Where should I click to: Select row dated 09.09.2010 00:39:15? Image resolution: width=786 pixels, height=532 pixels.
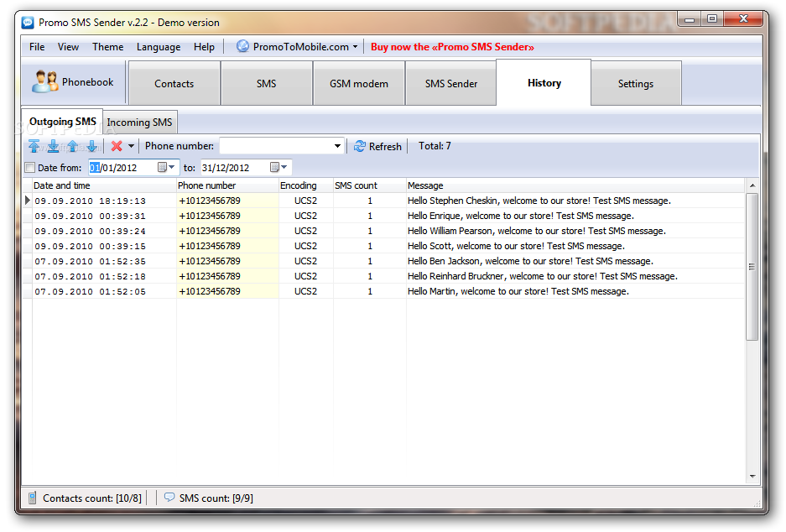click(x=383, y=246)
